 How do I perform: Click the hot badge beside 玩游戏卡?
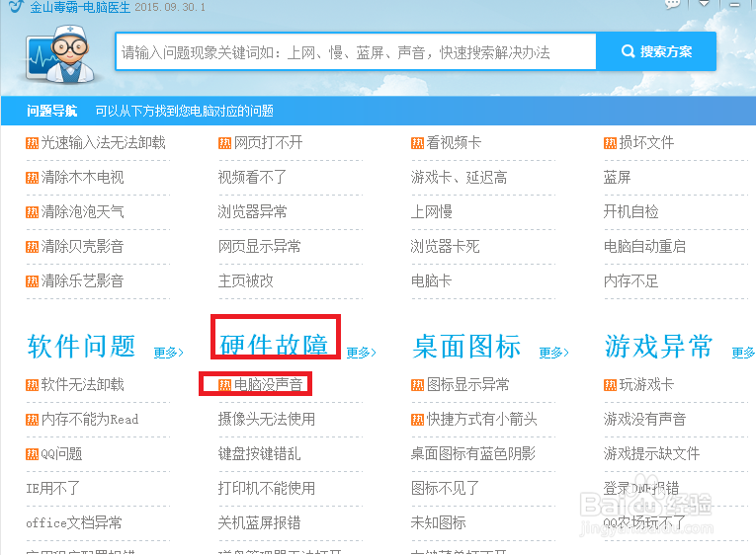(611, 385)
